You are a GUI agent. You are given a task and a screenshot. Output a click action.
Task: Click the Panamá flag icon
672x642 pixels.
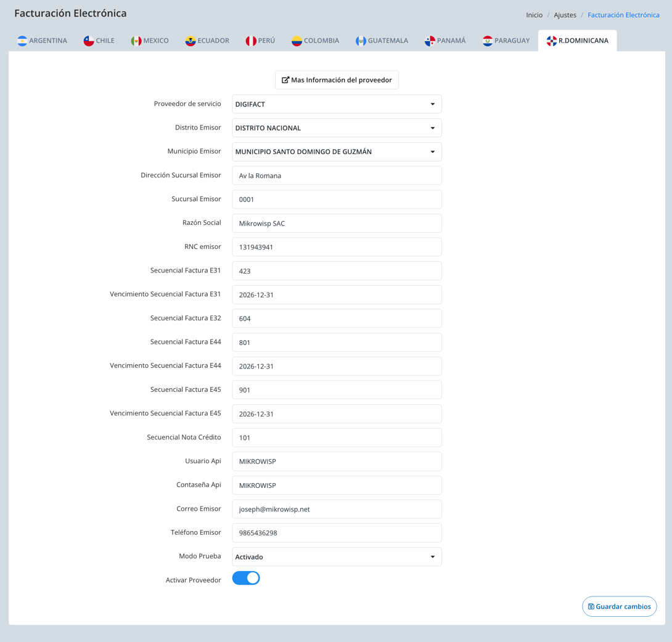click(430, 41)
